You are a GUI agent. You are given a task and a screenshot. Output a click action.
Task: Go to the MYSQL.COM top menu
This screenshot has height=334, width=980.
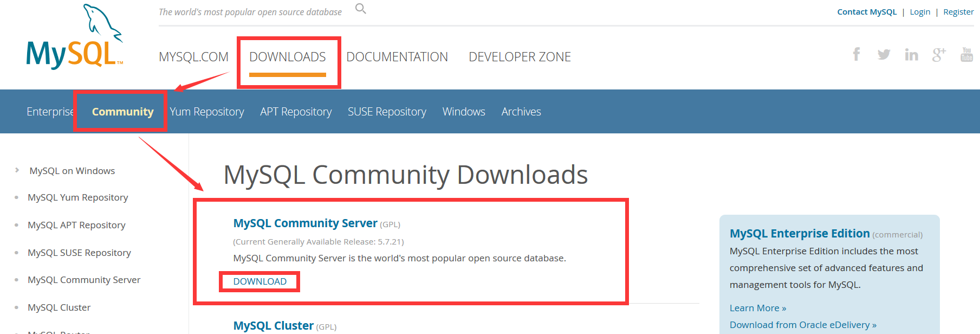(x=193, y=57)
